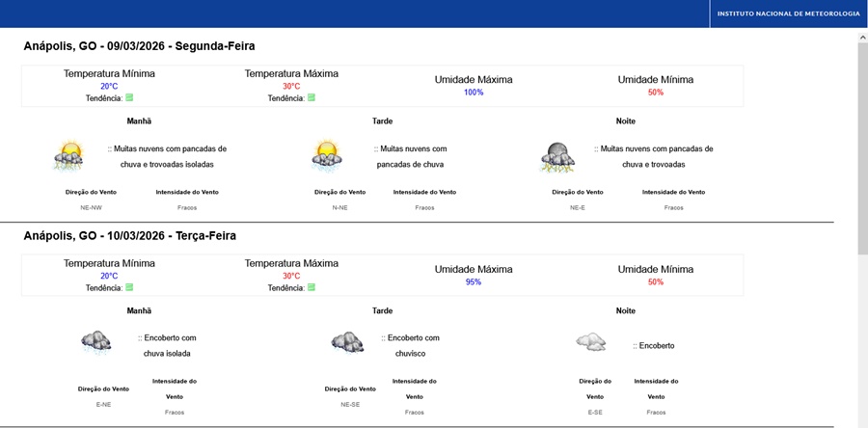
Task: Click the Noite overcast cloud icon for Terça-Feira
Action: tap(590, 343)
